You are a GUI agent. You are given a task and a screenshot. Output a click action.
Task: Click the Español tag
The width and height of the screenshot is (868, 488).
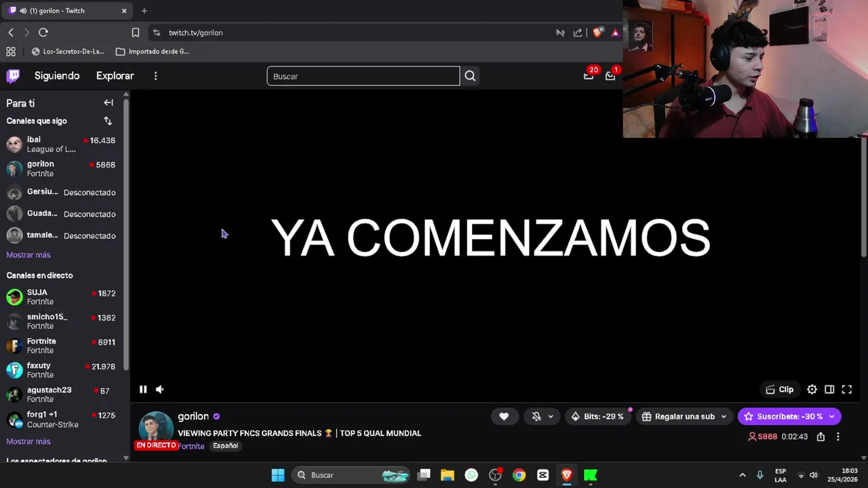pyautogui.click(x=225, y=446)
